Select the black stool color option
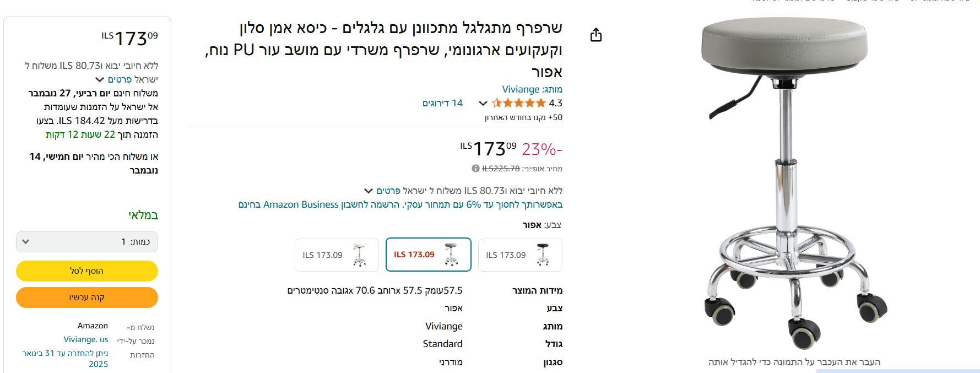Screen dimensions: 980x373 pyautogui.click(x=520, y=255)
